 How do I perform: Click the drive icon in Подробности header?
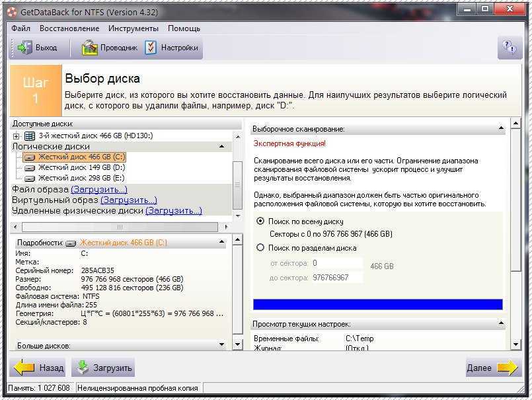pyautogui.click(x=71, y=243)
